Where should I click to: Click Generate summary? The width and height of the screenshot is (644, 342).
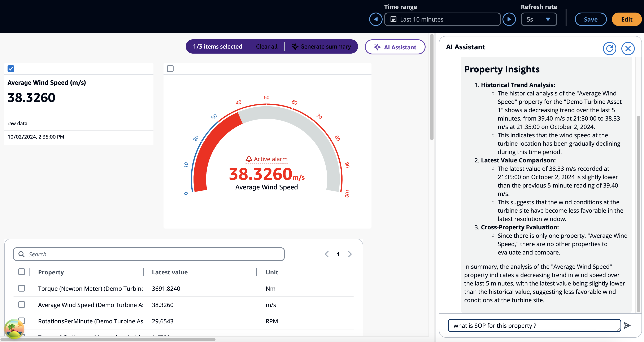point(321,47)
